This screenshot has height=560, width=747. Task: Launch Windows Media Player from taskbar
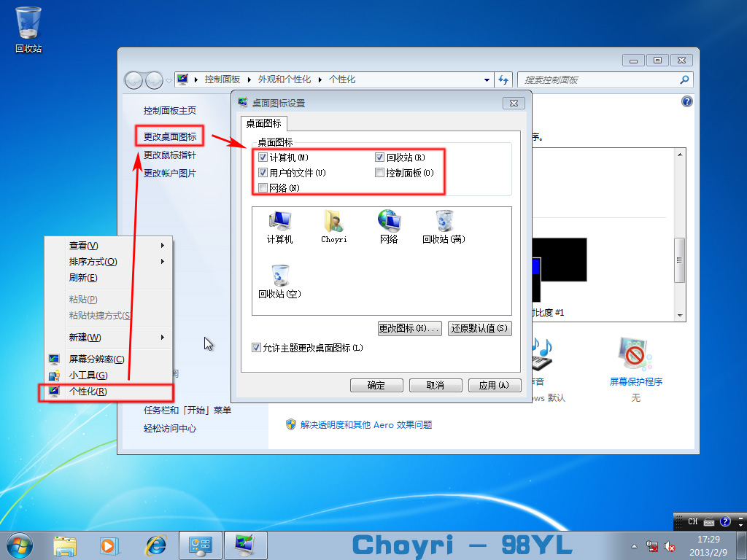point(109,545)
